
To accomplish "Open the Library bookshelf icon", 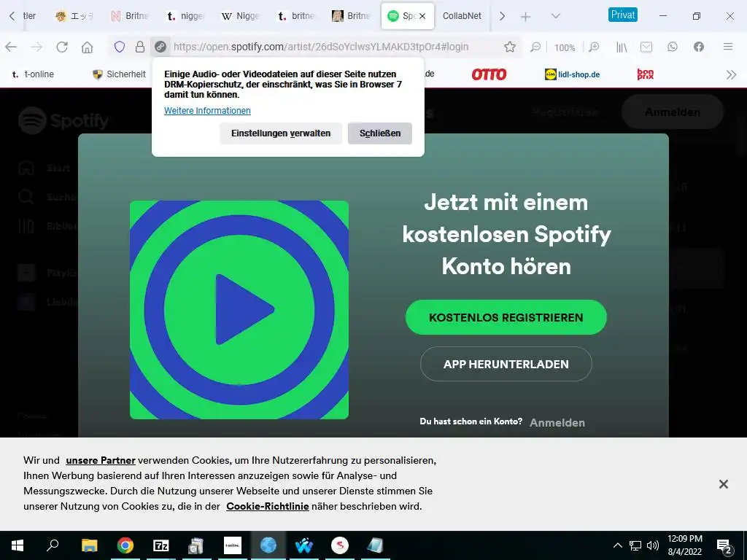I will 622,47.
